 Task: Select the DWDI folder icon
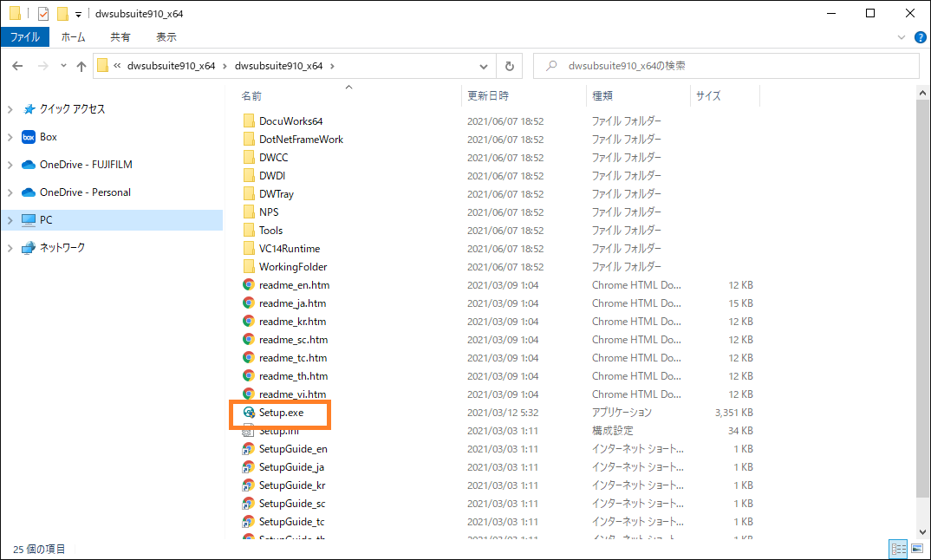pos(249,176)
